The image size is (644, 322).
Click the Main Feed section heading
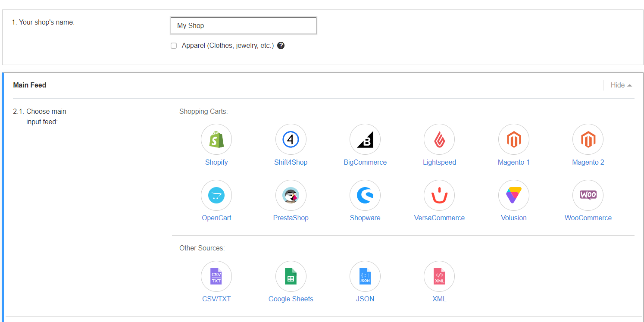(x=30, y=85)
